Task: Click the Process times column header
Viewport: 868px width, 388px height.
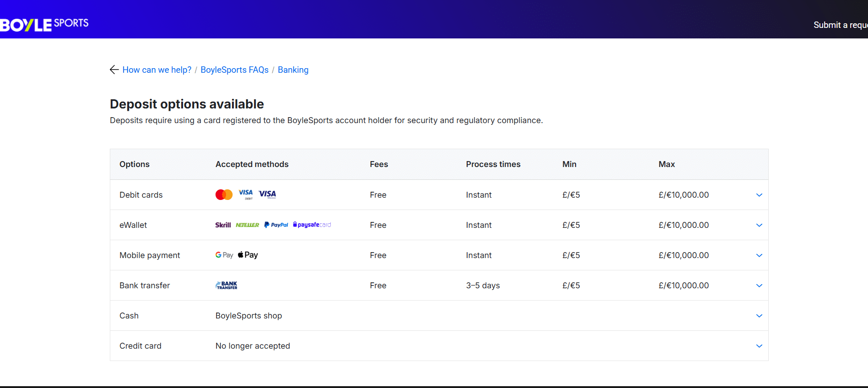Action: (x=493, y=164)
